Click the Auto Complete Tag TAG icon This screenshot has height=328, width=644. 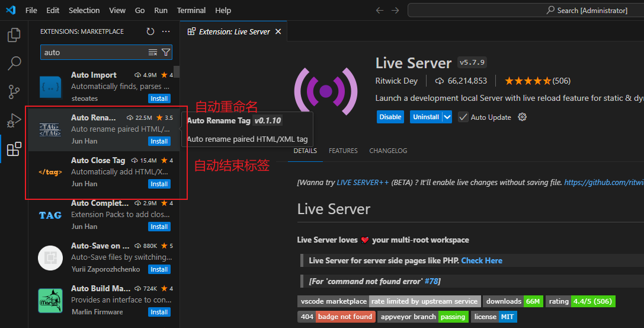point(50,215)
